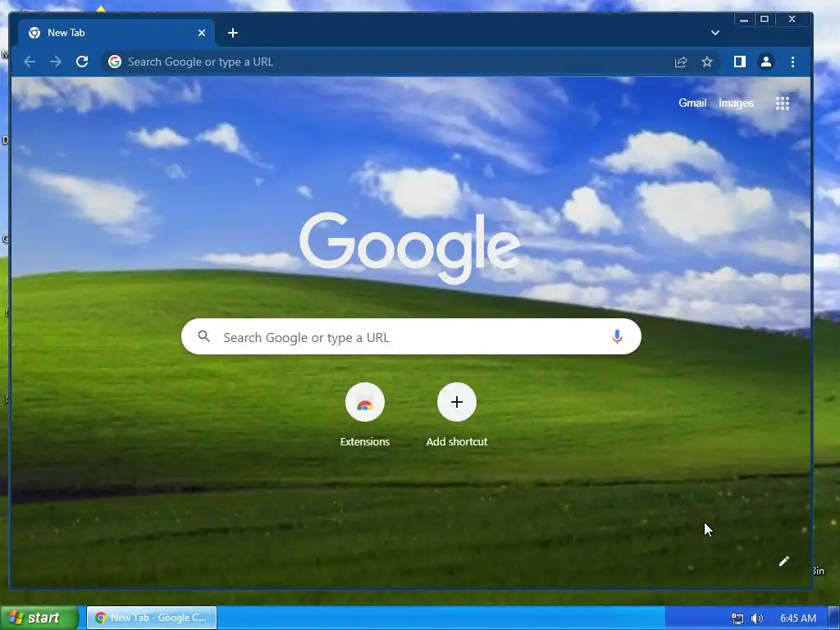
Task: Select the New Tab tab
Action: 116,33
